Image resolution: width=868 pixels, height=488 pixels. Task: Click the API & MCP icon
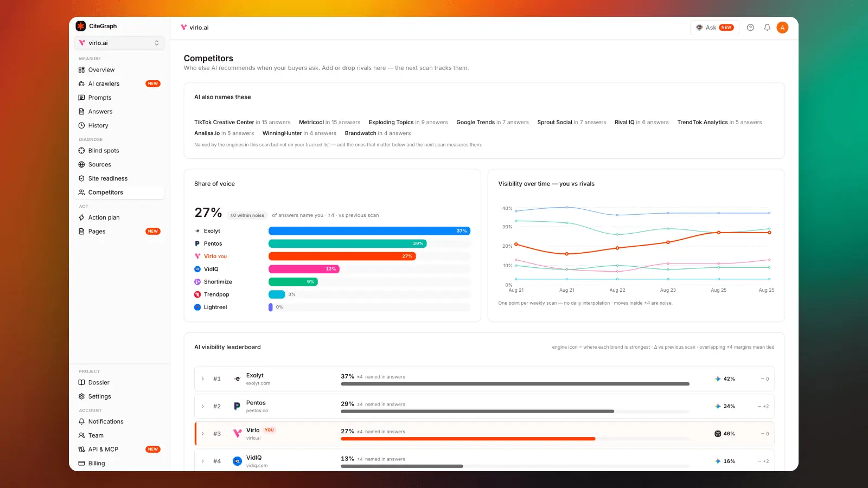tap(81, 450)
